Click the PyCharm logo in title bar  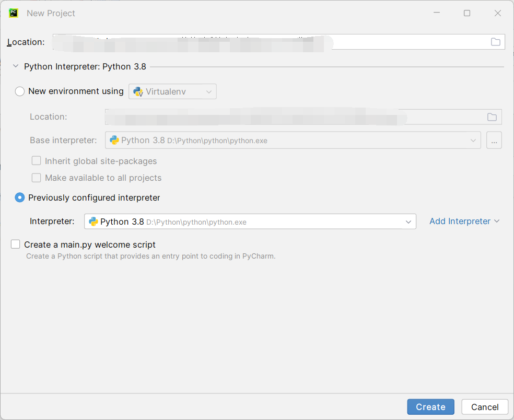click(x=14, y=13)
